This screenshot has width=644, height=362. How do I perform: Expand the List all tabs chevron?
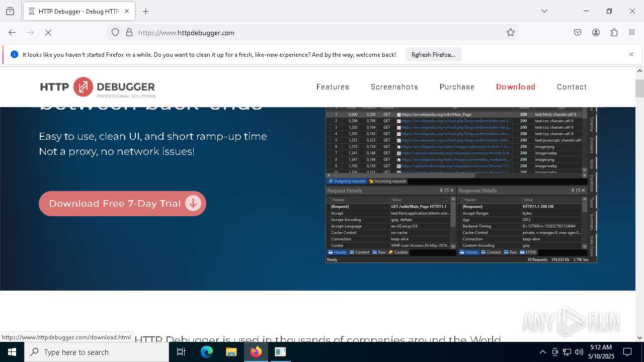click(x=544, y=11)
